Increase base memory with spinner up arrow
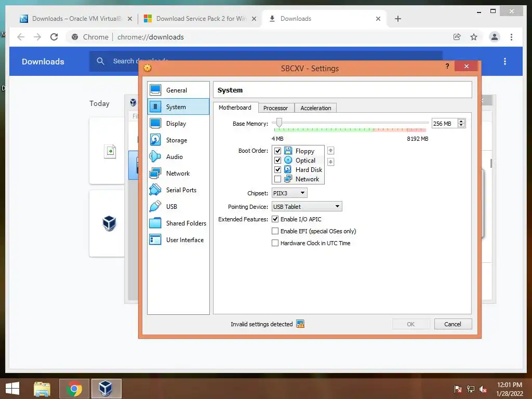 point(461,122)
